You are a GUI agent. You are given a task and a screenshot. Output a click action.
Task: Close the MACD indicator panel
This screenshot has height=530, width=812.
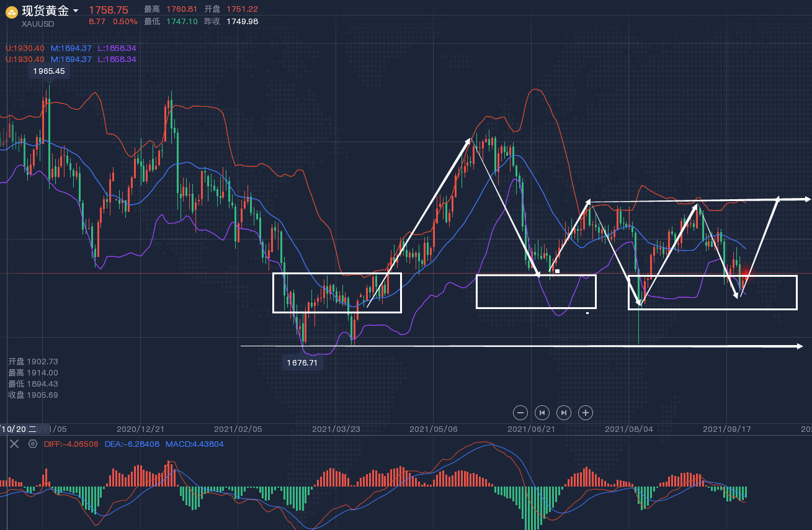pos(14,444)
